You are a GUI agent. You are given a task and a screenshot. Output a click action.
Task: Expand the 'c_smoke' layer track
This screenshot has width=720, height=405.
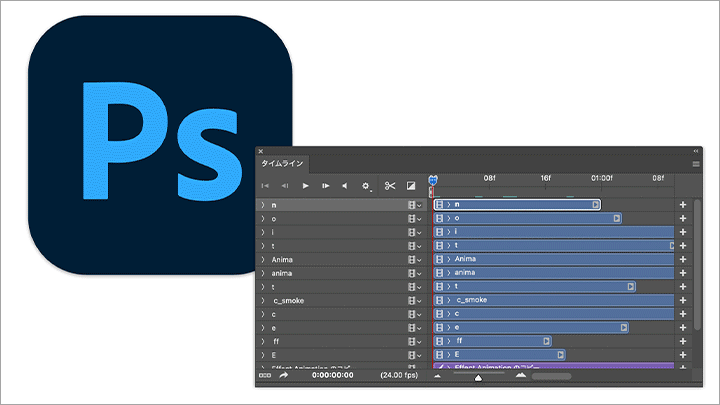(263, 300)
